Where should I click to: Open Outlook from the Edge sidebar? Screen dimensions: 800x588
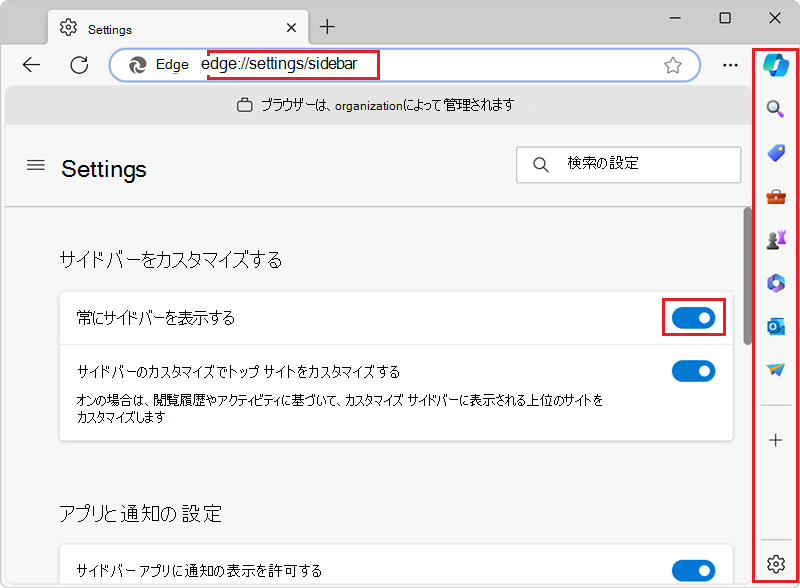click(775, 325)
